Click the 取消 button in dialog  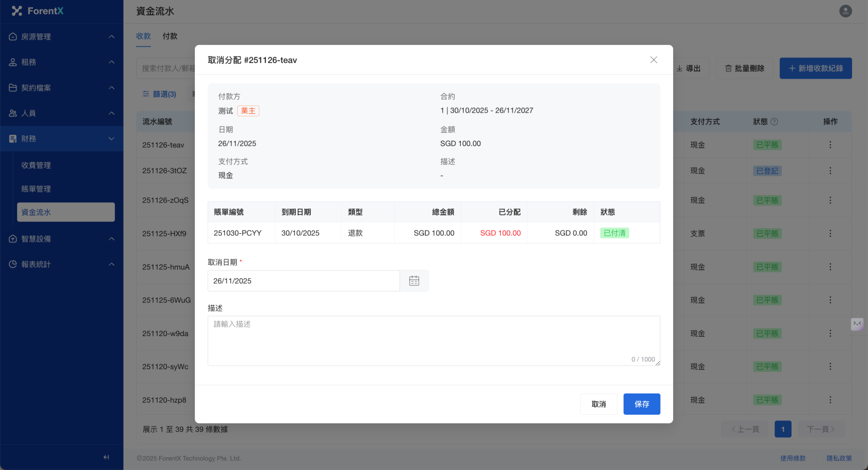598,404
